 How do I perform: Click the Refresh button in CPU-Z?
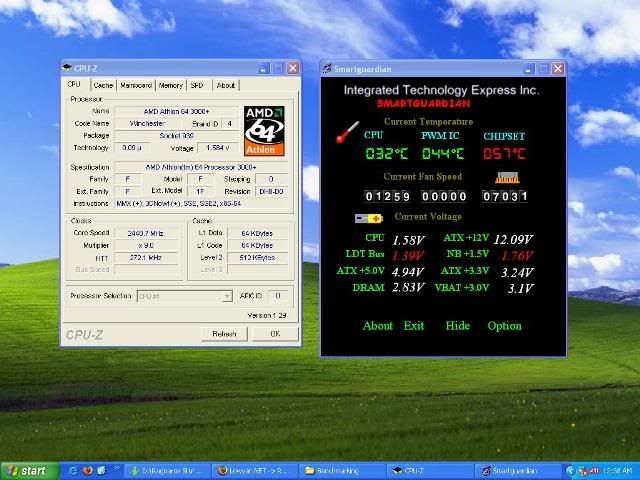224,334
